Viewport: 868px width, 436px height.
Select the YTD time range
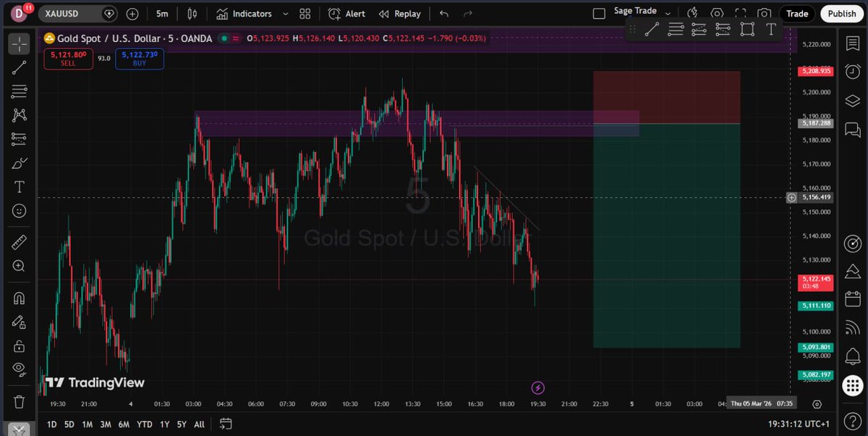(x=144, y=424)
